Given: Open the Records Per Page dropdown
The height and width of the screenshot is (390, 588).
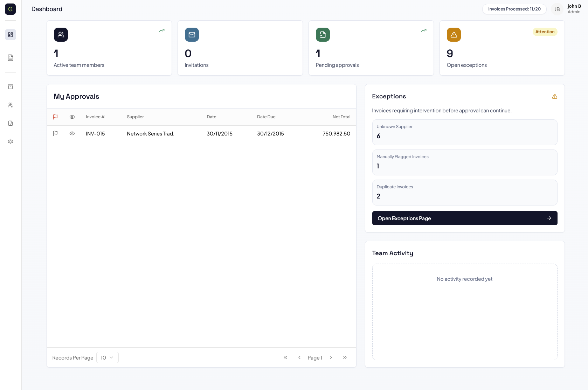Looking at the screenshot, I should click(x=107, y=357).
